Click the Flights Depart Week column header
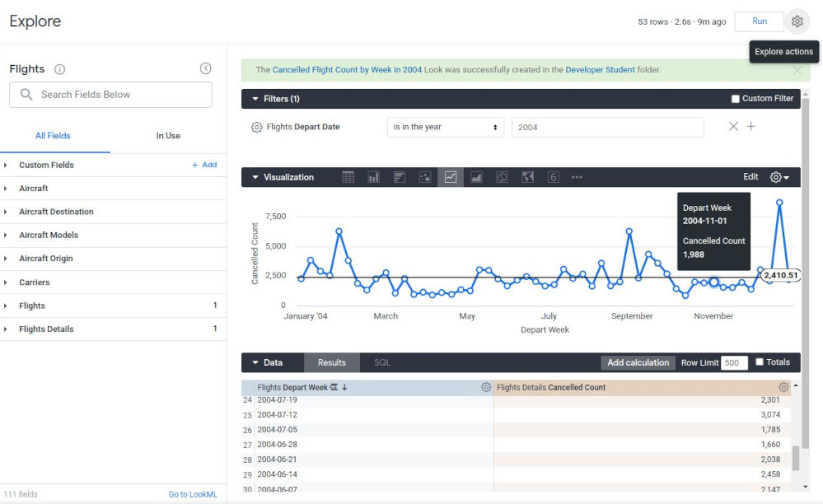Viewport: 823px width, 504px height. pos(367,388)
